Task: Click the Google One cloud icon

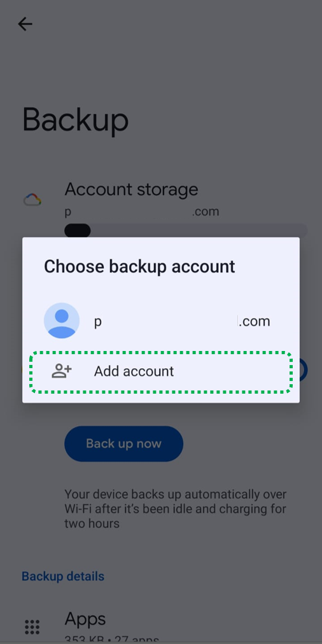Action: (x=32, y=200)
